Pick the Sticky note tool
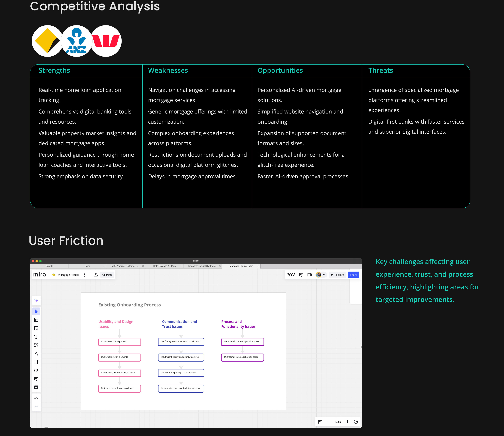The image size is (504, 436). [36, 328]
